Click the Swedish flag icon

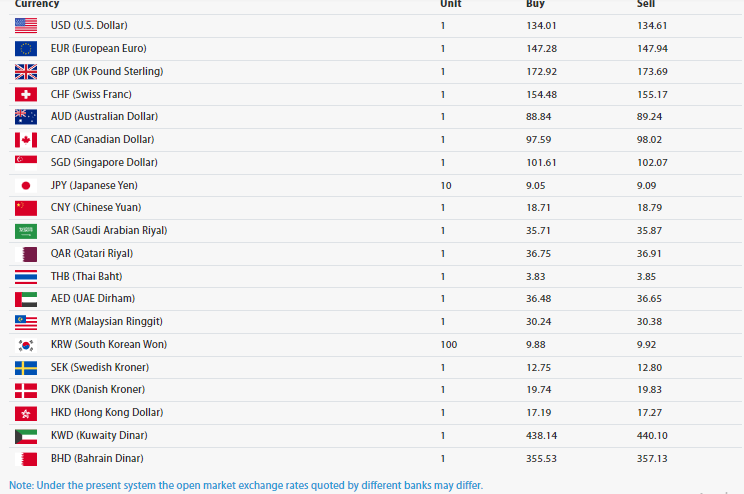(x=26, y=367)
